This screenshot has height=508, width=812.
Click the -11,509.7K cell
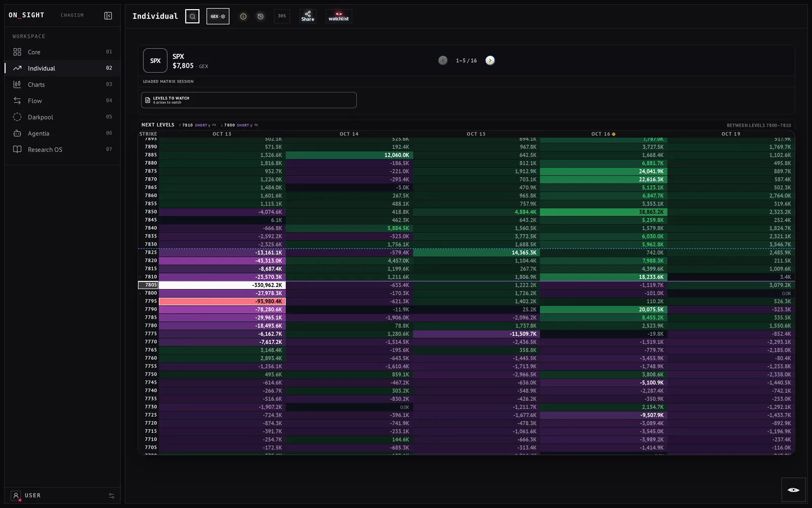[x=477, y=334]
